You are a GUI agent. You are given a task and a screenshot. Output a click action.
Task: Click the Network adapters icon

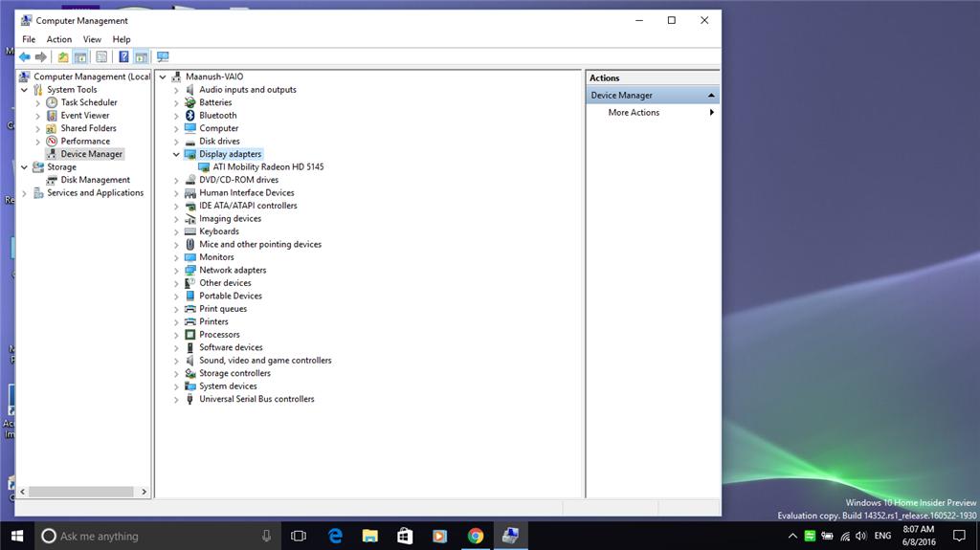(x=190, y=270)
